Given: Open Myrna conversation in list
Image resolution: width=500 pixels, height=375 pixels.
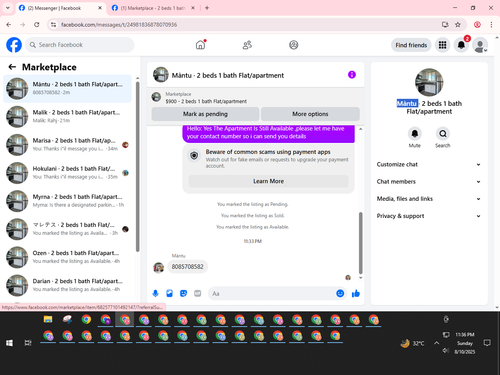Looking at the screenshot, I should (x=67, y=201).
